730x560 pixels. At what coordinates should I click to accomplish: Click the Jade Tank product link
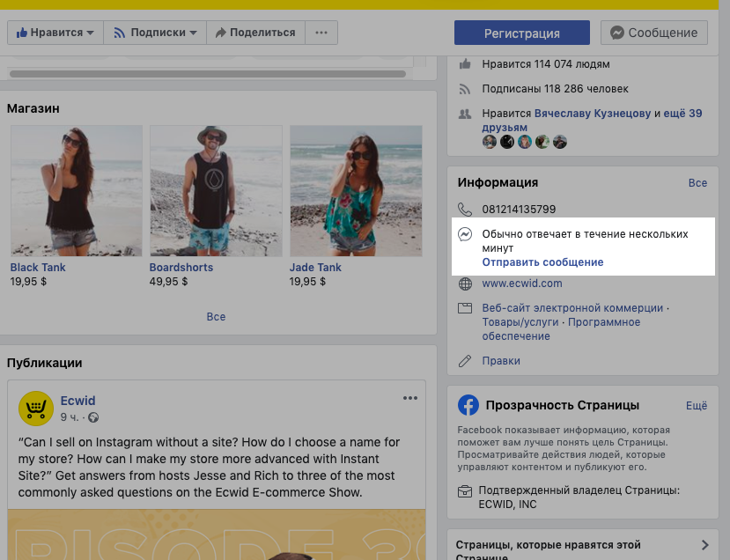[x=315, y=267]
